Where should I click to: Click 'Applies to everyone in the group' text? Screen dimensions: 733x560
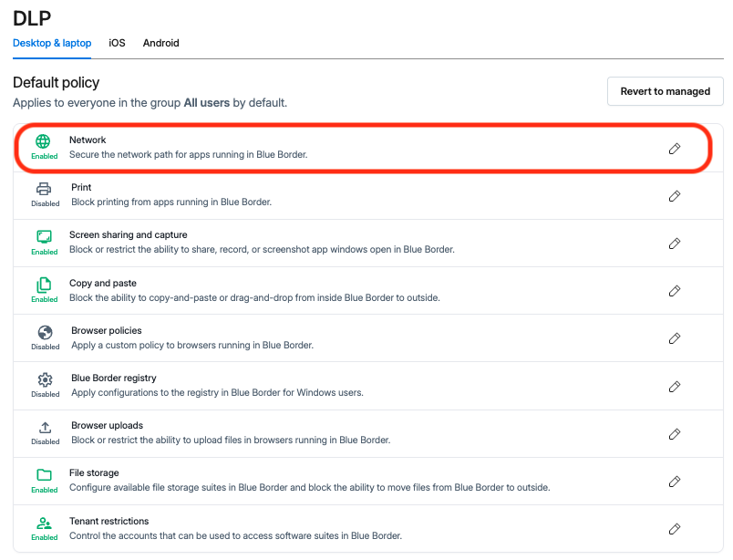(150, 102)
